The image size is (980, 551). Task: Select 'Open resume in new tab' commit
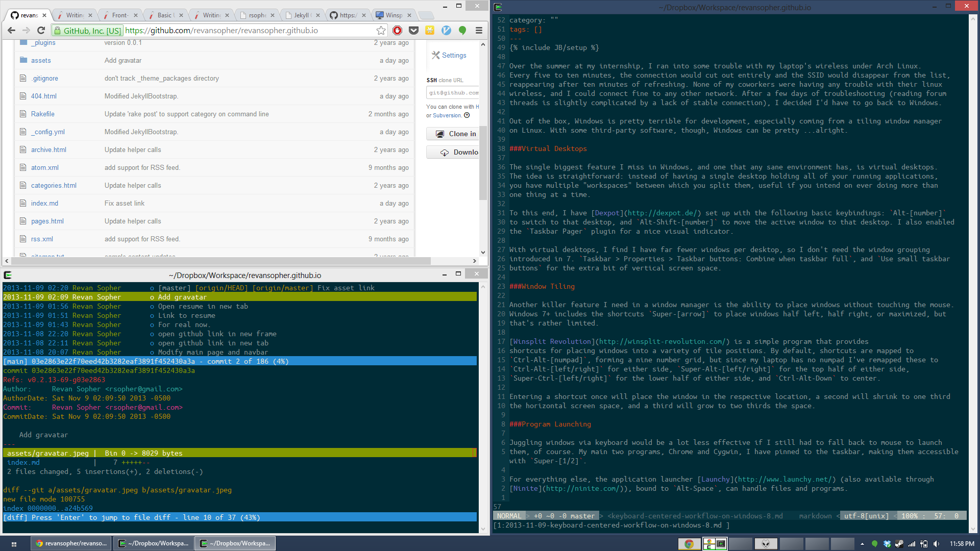[240, 306]
